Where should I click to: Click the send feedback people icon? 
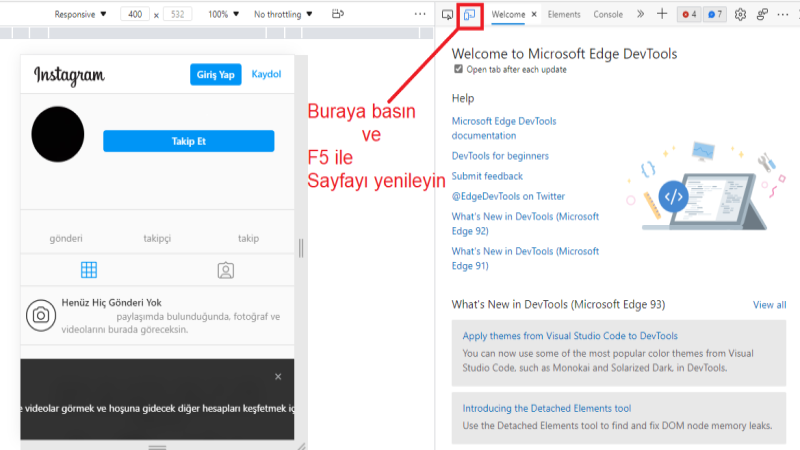[x=762, y=15]
